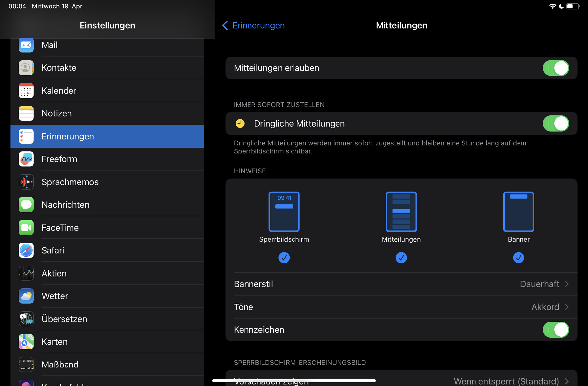Viewport: 588px width, 386px height.
Task: Turn off Dringliche Mitteilungen toggle
Action: [556, 124]
